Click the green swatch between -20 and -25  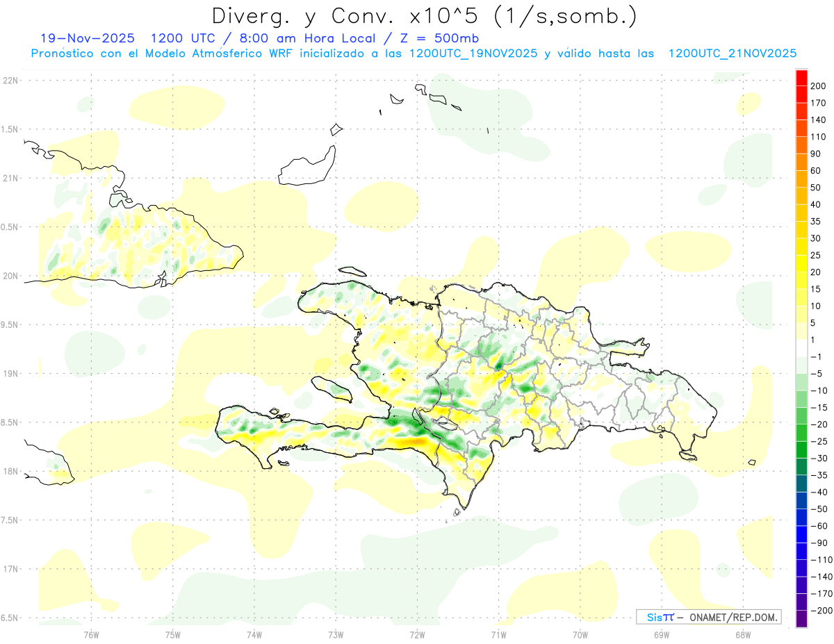pos(801,433)
